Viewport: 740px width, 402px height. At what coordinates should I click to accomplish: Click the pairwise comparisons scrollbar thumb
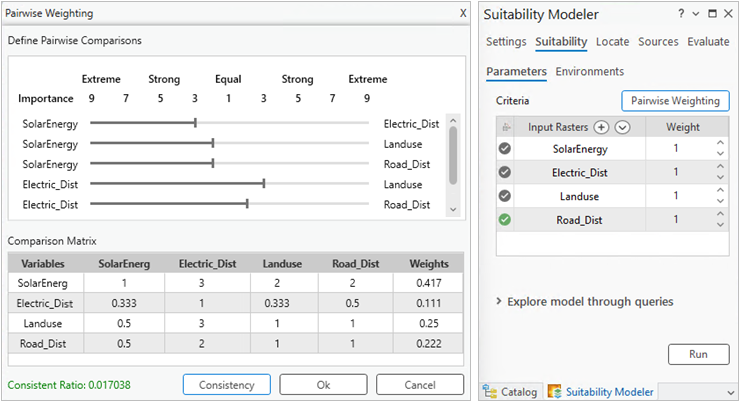click(x=453, y=156)
